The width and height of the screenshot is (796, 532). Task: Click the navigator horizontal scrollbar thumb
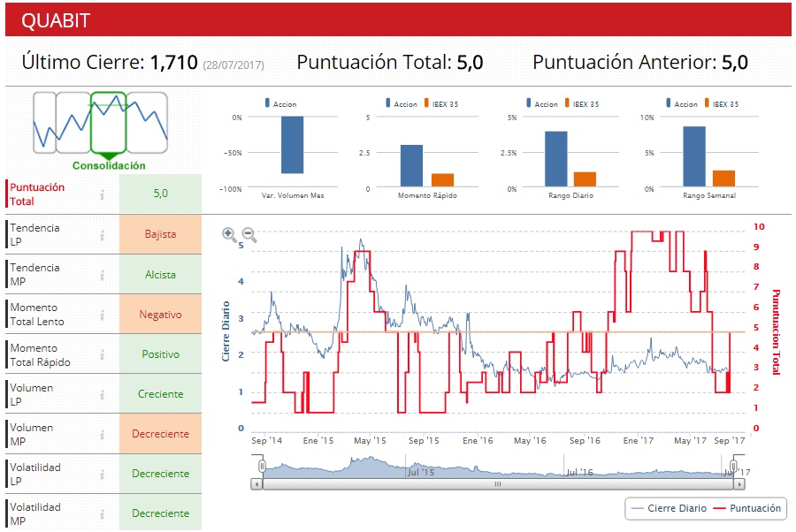click(498, 484)
